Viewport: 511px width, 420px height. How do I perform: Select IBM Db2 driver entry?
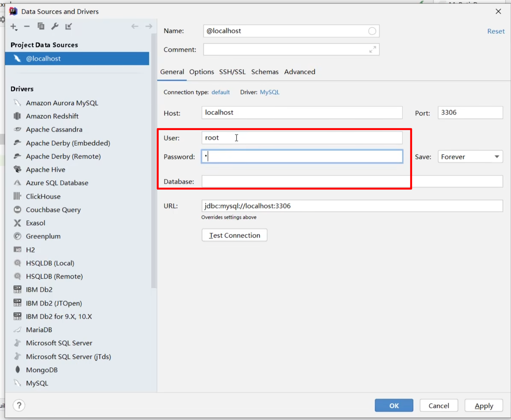(39, 290)
